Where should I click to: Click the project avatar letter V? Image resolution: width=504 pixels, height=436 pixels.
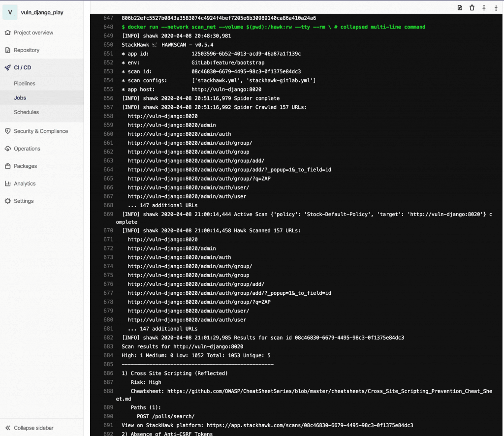(10, 12)
